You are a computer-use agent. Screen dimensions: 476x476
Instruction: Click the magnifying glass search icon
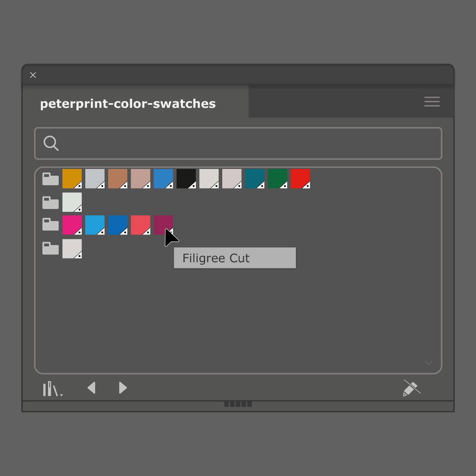pyautogui.click(x=51, y=143)
